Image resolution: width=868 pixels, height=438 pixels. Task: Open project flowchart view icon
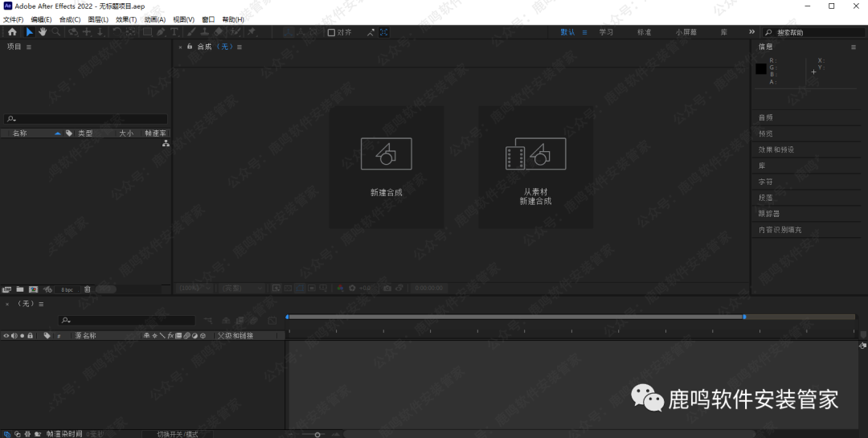click(x=166, y=143)
